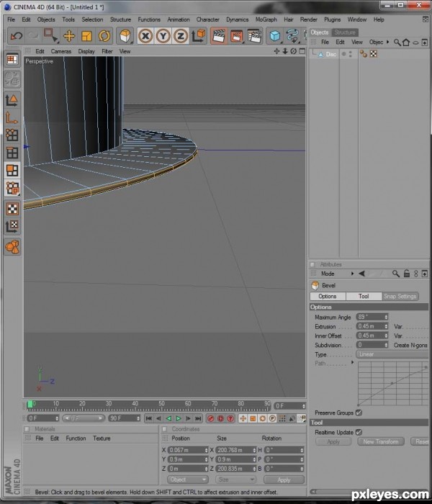This screenshot has height=504, width=432.
Task: Open Render Settings clapperboard icon
Action: click(x=254, y=36)
